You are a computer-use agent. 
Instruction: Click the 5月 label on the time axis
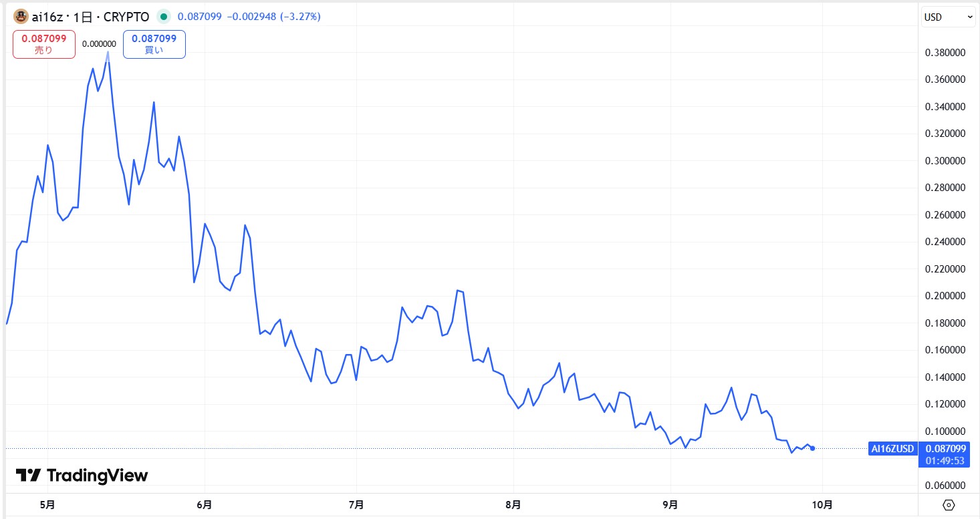tap(47, 504)
